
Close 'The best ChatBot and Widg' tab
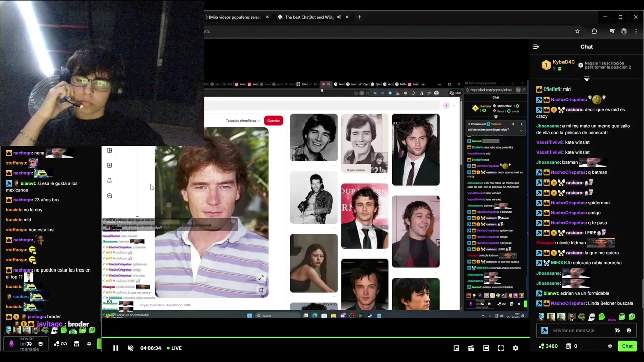point(347,17)
